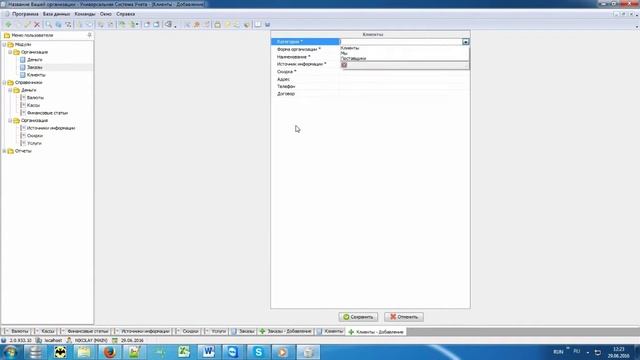Click the Категория dropdown arrow
Viewport: 640px width, 360px height.
466,42
